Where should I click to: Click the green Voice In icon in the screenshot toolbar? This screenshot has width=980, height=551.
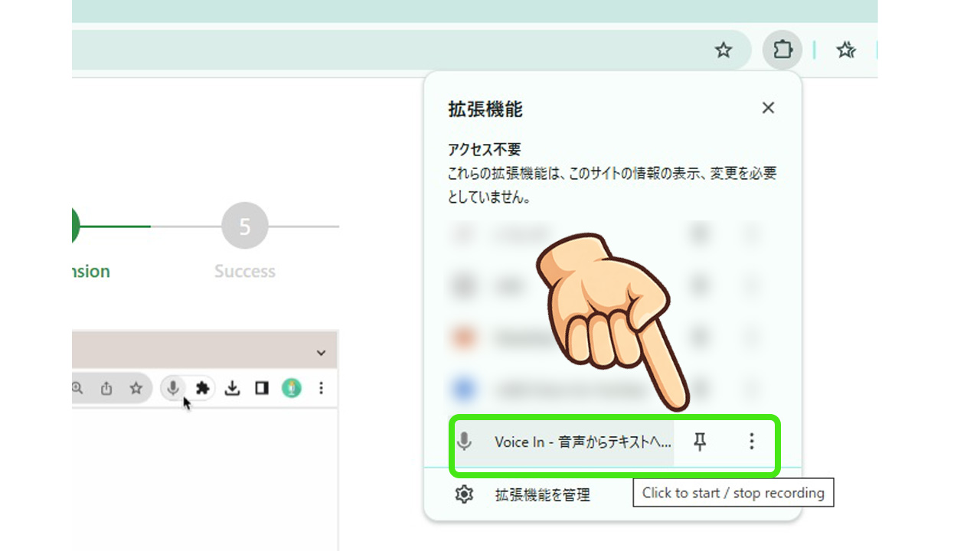click(x=290, y=388)
